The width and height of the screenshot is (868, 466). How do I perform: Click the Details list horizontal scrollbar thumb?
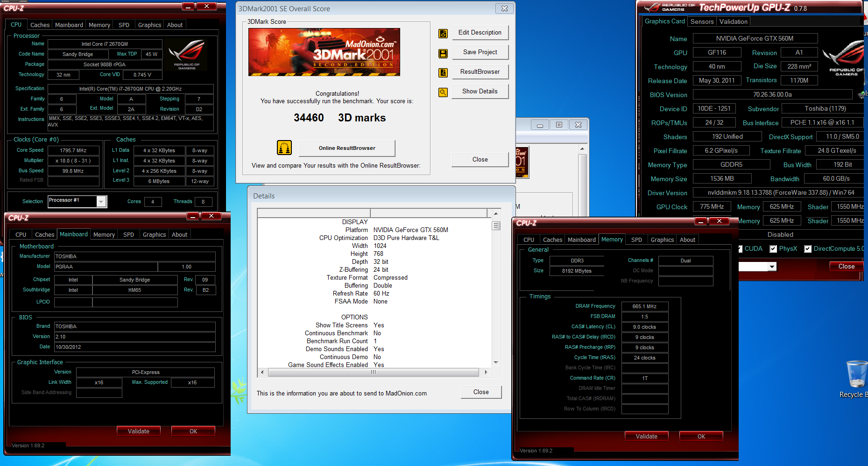(374, 372)
